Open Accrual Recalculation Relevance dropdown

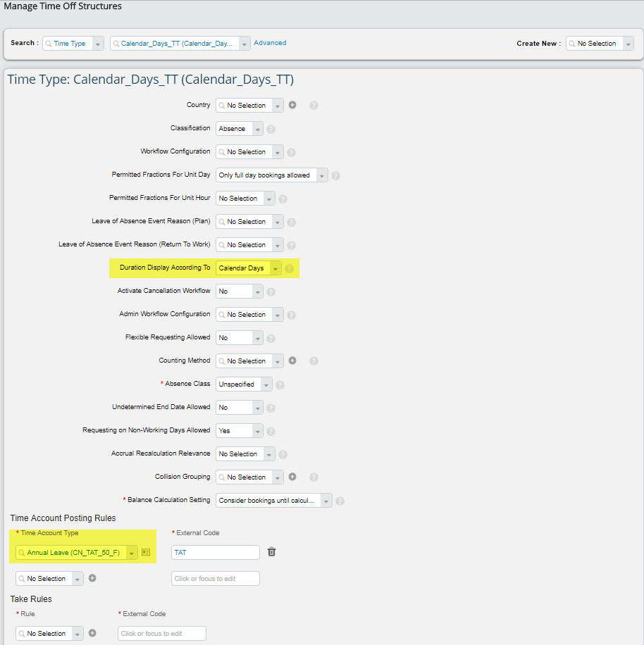270,455
